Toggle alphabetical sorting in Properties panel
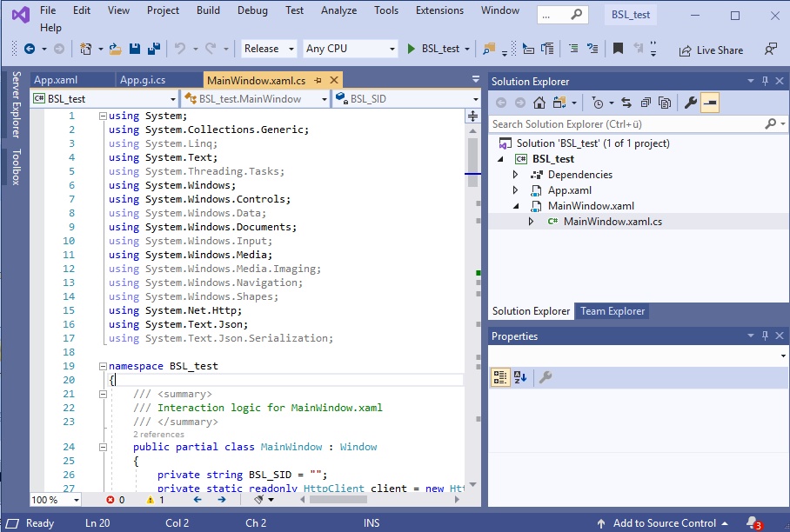 coord(519,377)
